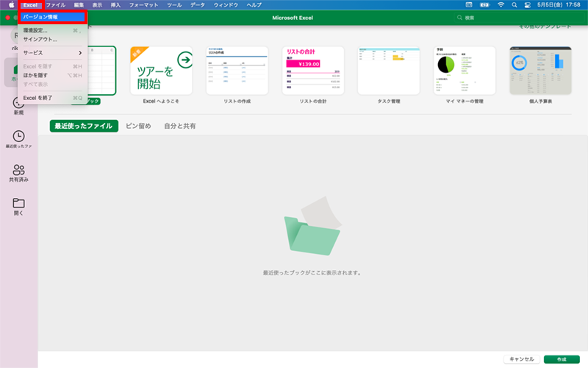588x368 pixels.
Task: Open the 挿入 menu
Action: click(x=116, y=5)
